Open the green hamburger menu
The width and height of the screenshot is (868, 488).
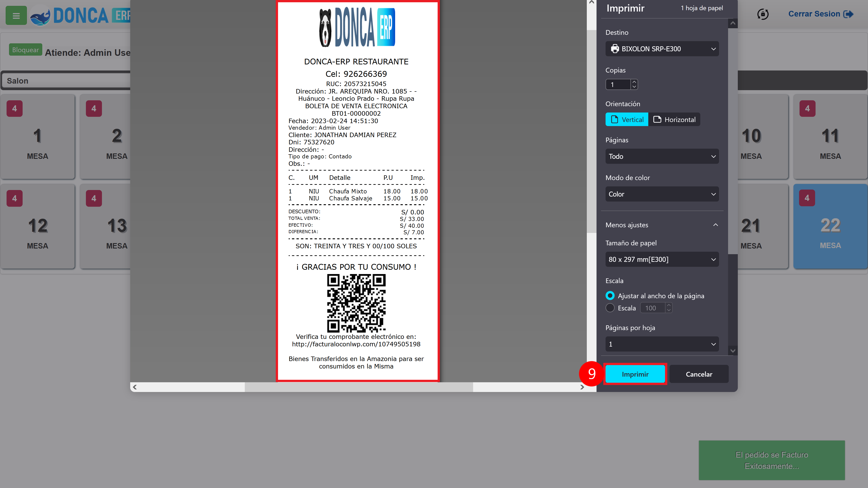pos(16,16)
